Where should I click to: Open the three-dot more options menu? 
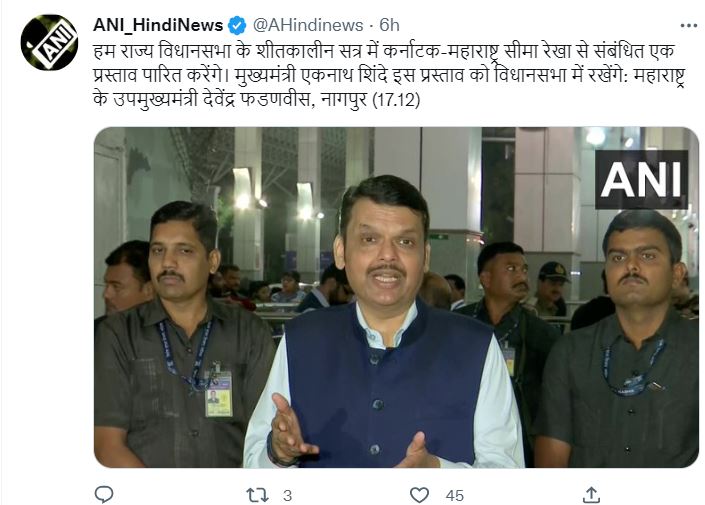pos(688,26)
